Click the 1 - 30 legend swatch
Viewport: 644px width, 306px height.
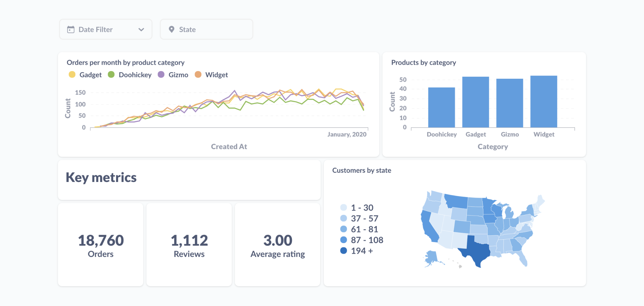pyautogui.click(x=344, y=207)
